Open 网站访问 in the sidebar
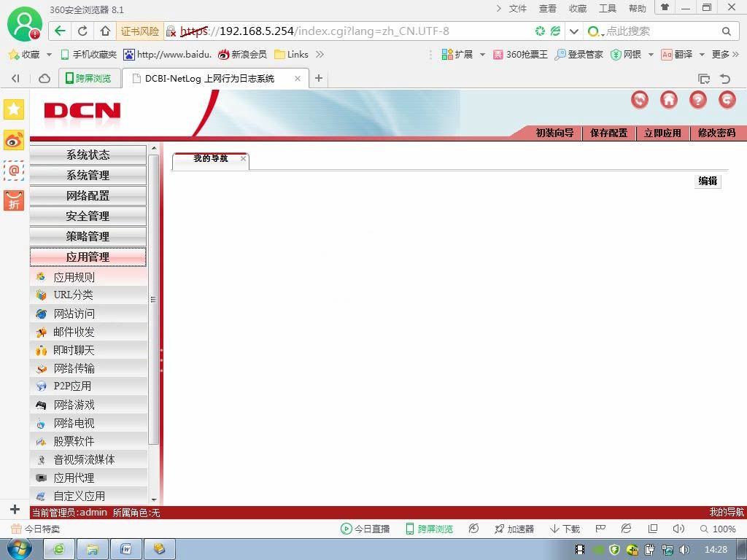747x560 pixels. [88, 314]
